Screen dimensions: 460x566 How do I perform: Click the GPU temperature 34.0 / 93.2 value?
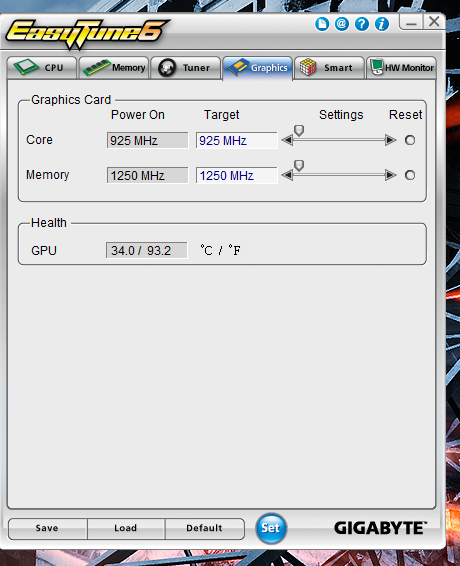(147, 250)
